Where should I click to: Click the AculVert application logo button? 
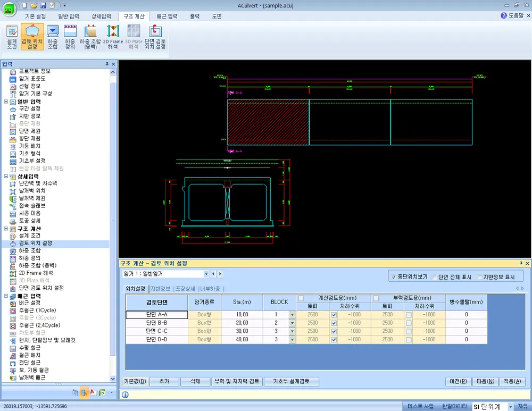coord(9,9)
